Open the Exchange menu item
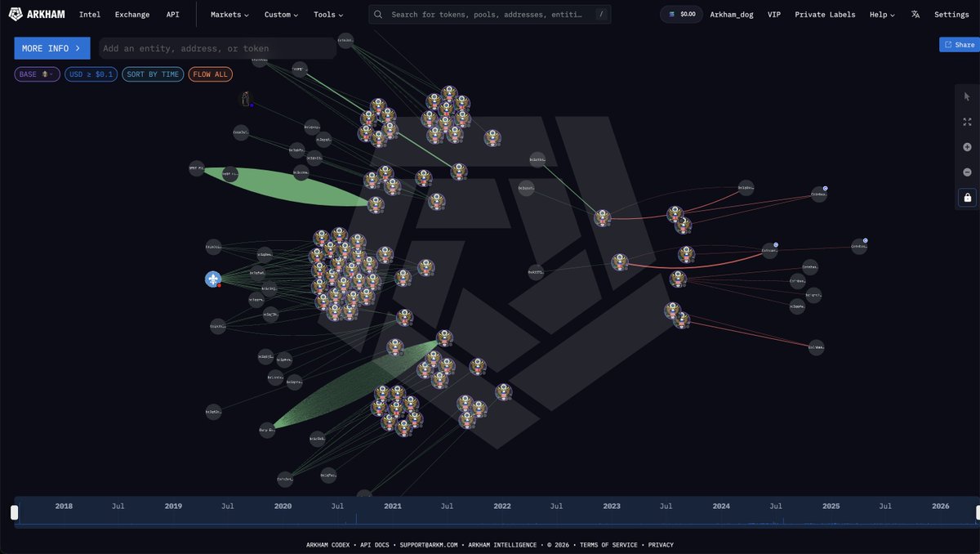980x554 pixels. click(132, 15)
